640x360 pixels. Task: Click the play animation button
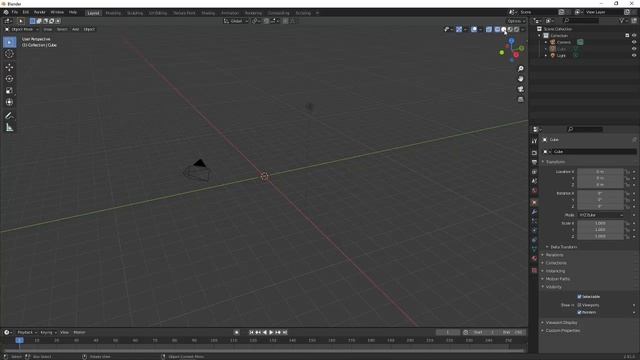pyautogui.click(x=271, y=332)
